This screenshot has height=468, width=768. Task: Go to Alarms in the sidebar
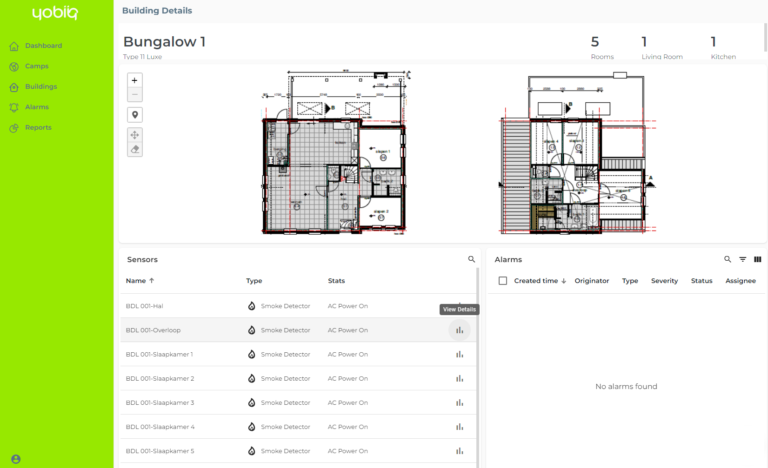(36, 107)
